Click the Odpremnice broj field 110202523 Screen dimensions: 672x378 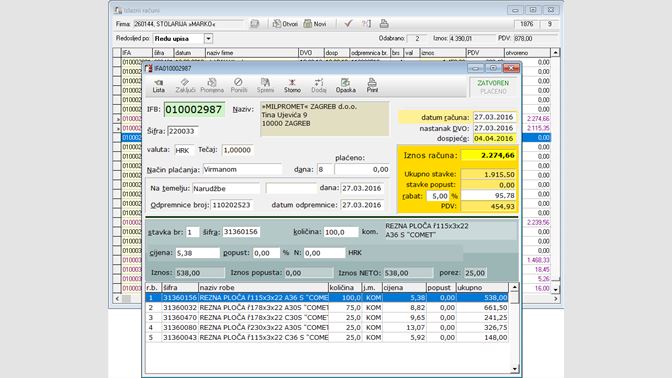(x=232, y=205)
